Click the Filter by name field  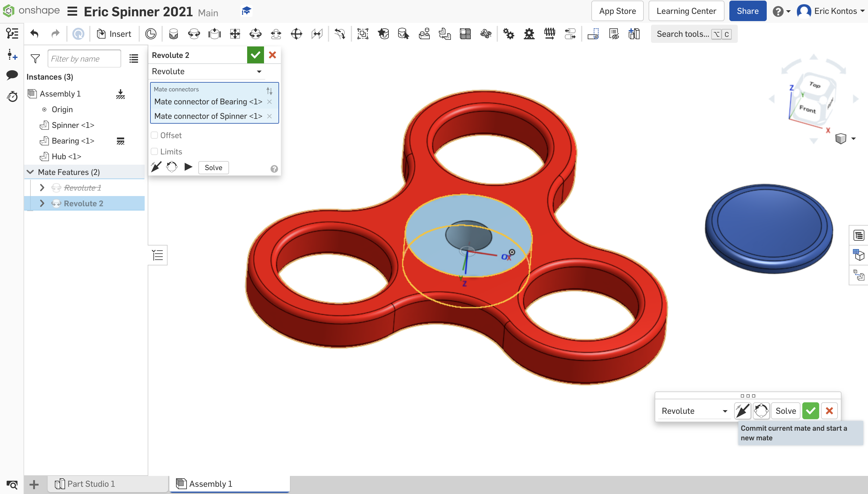(84, 59)
